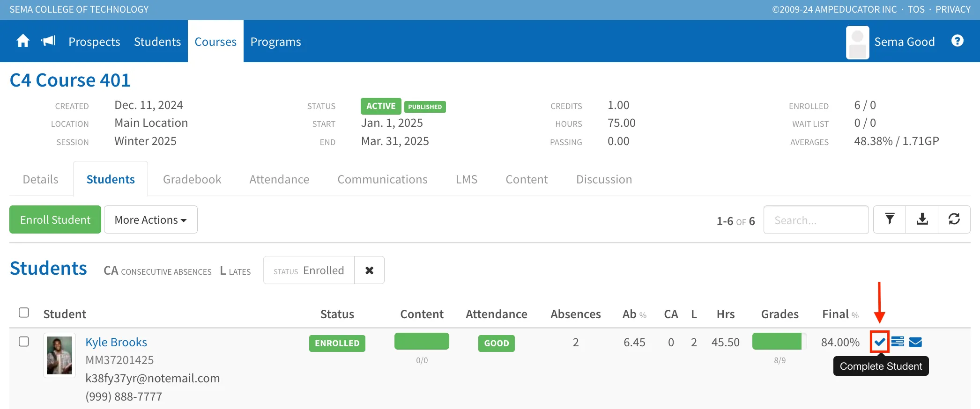Image resolution: width=980 pixels, height=409 pixels.
Task: Refresh the students table
Action: [954, 219]
